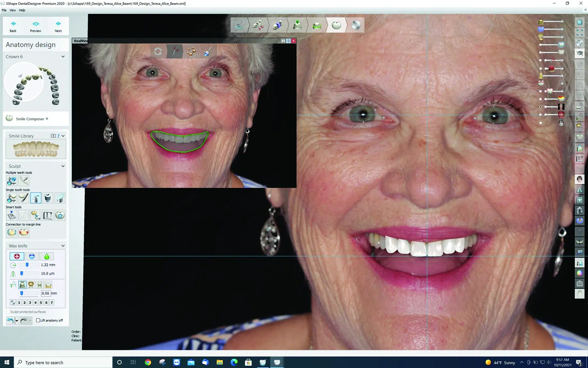Select the Smile Composer tooth icon
588x368 pixels.
point(9,118)
